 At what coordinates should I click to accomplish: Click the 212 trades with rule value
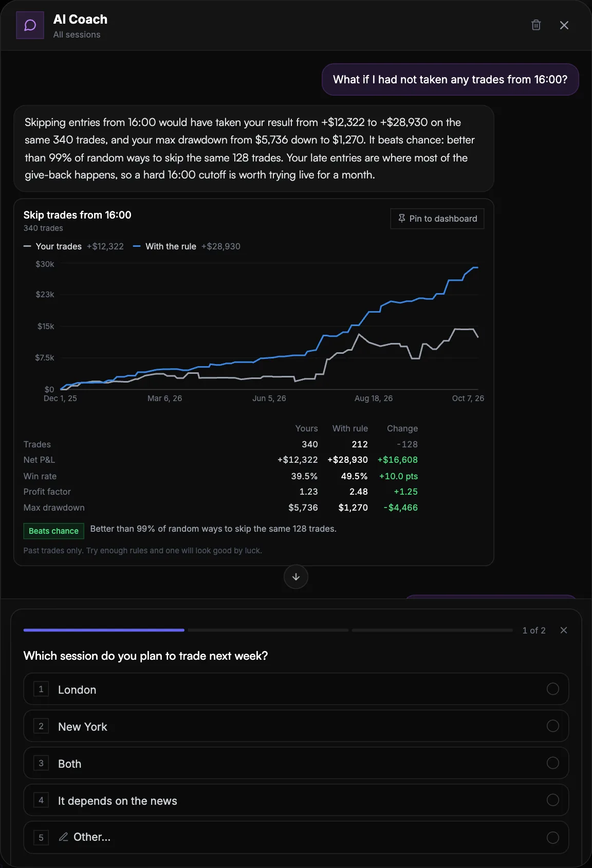coord(360,444)
